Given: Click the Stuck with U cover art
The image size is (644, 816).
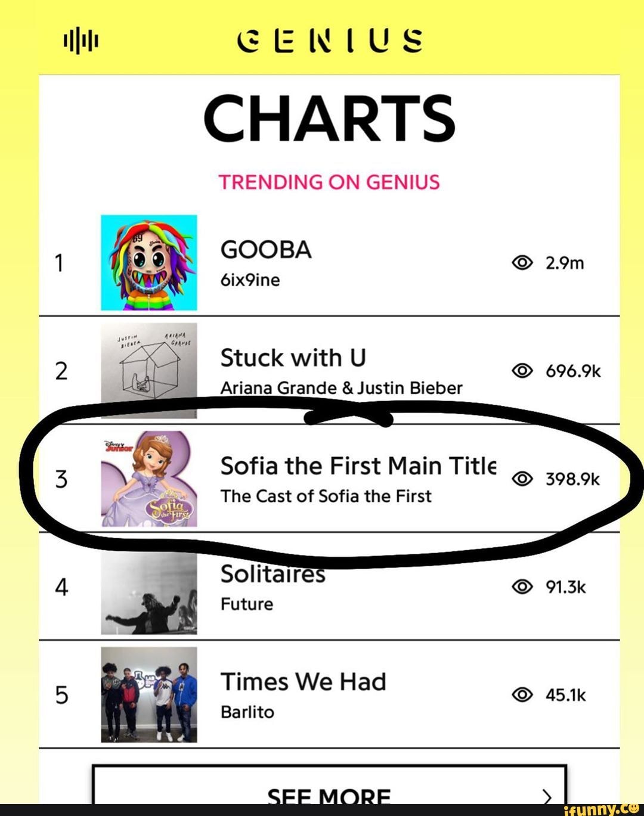Looking at the screenshot, I should pyautogui.click(x=150, y=371).
